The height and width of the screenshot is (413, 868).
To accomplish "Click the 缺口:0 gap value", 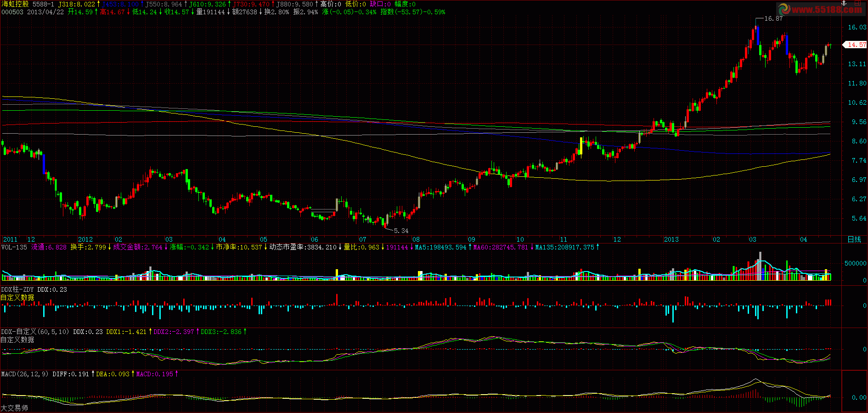I will pyautogui.click(x=380, y=4).
